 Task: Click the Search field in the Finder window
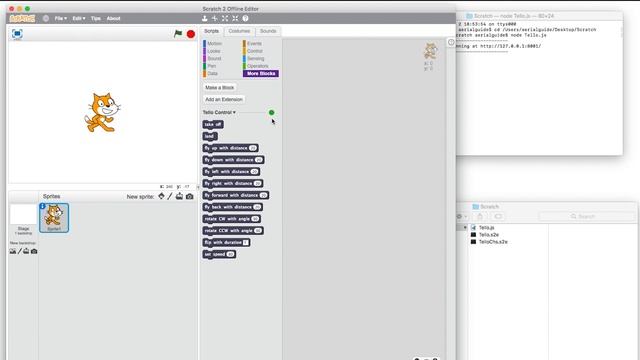[x=587, y=216]
